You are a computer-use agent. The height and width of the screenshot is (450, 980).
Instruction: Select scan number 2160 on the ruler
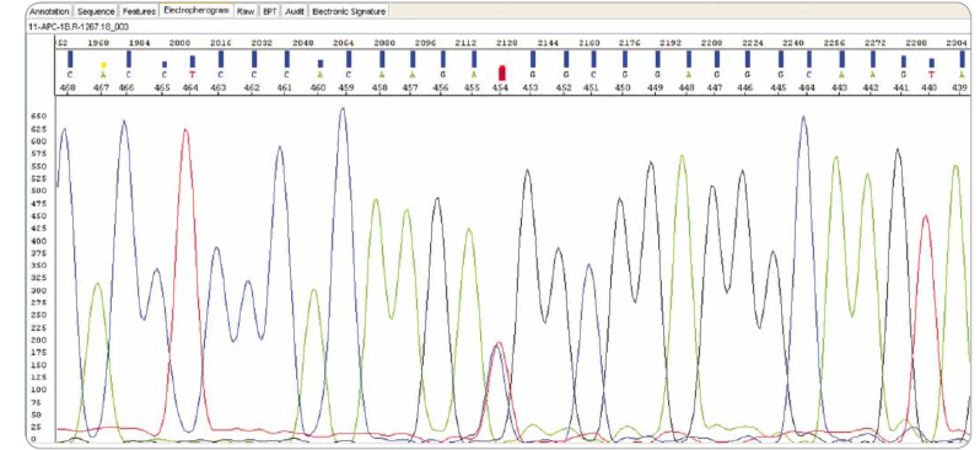(x=589, y=43)
